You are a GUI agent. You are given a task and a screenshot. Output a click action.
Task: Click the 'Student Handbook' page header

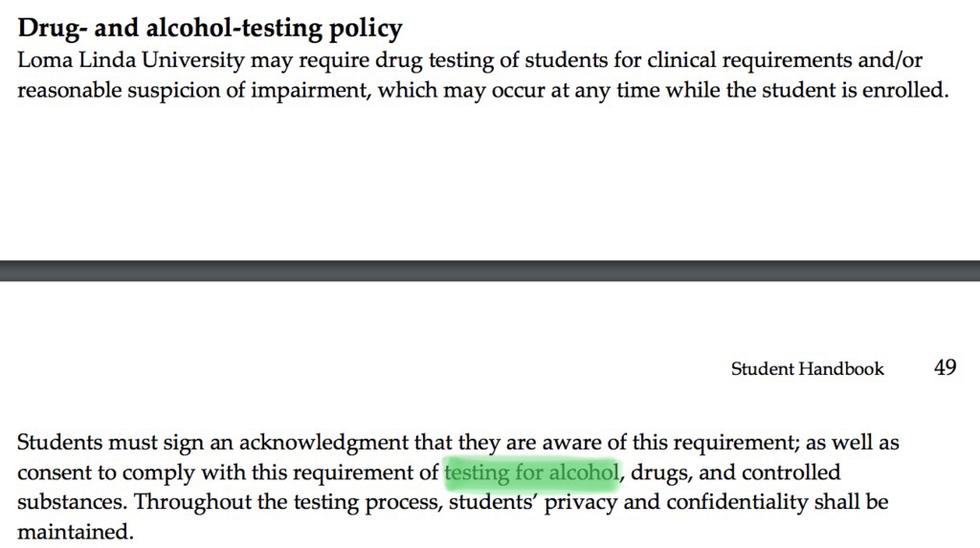[807, 369]
